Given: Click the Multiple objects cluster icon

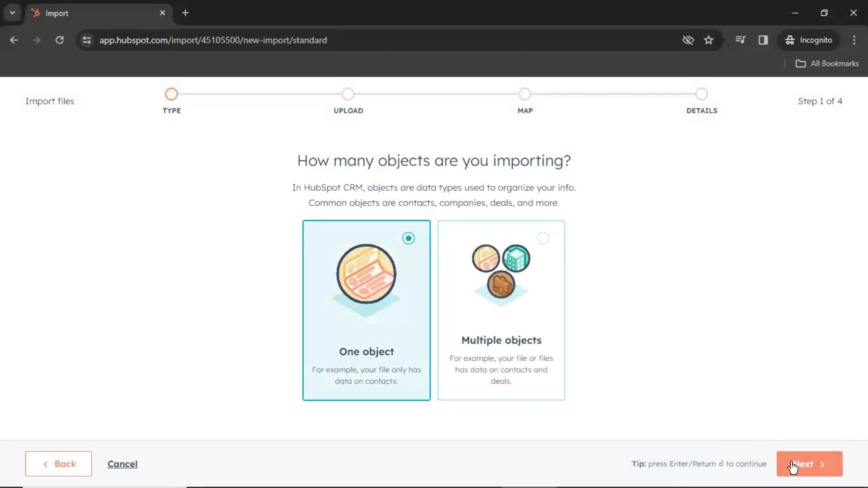Looking at the screenshot, I should (501, 271).
